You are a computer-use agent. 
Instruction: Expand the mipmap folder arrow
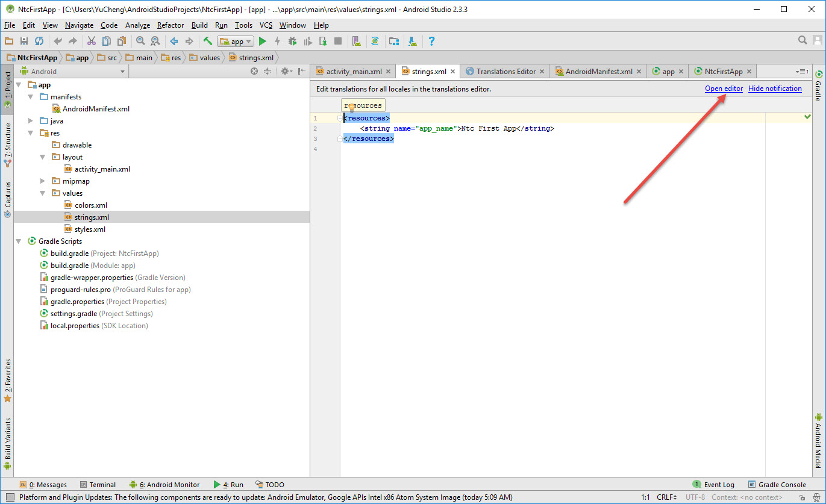pyautogui.click(x=43, y=181)
